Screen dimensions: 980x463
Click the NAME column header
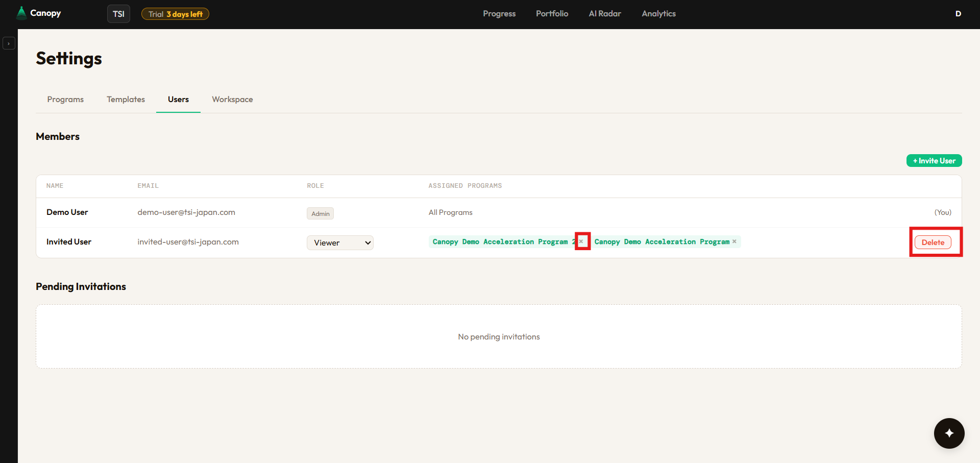[55, 186]
